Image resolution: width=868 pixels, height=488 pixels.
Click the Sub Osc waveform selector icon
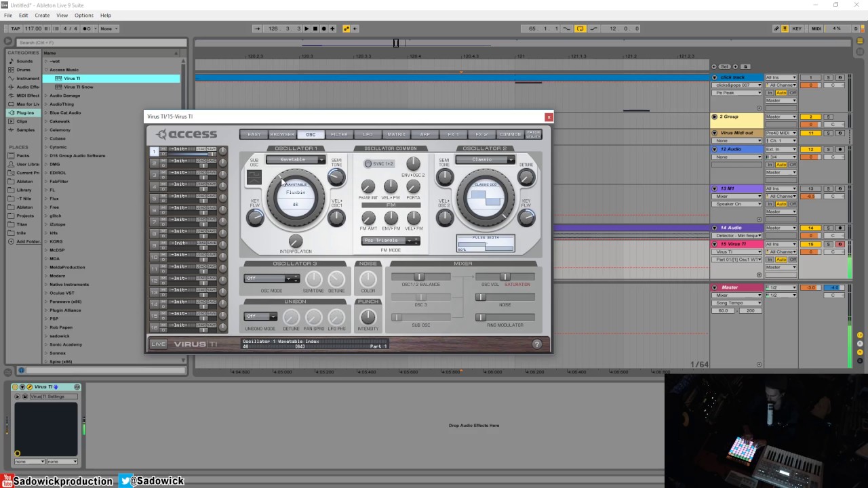tap(254, 177)
